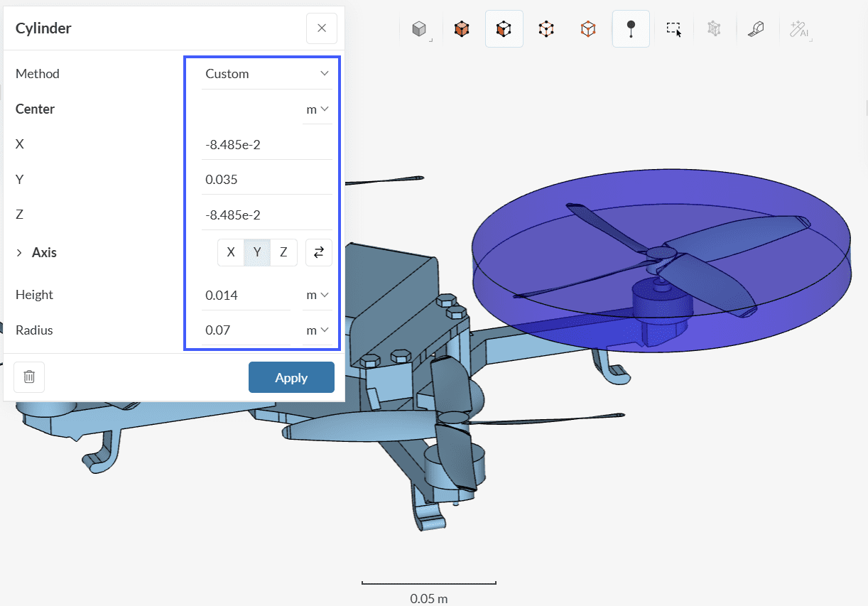Viewport: 868px width, 606px height.
Task: Click the AI magic wand icon
Action: click(798, 29)
